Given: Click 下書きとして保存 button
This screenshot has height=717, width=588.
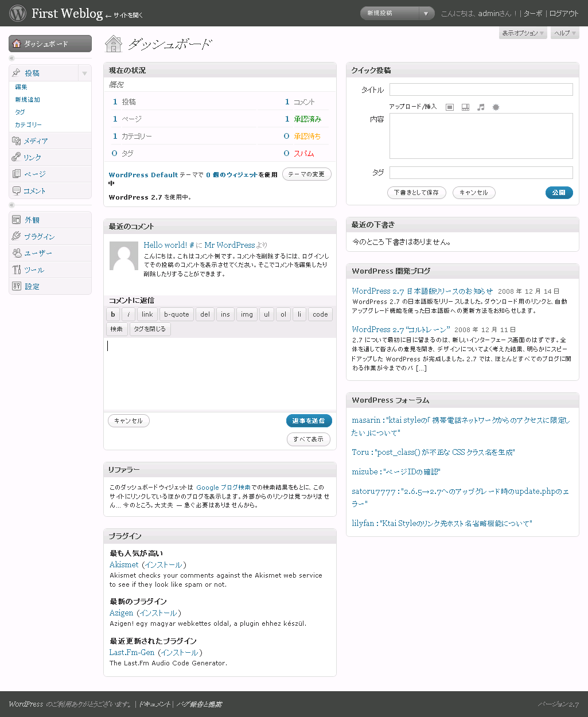Looking at the screenshot, I should pos(416,193).
